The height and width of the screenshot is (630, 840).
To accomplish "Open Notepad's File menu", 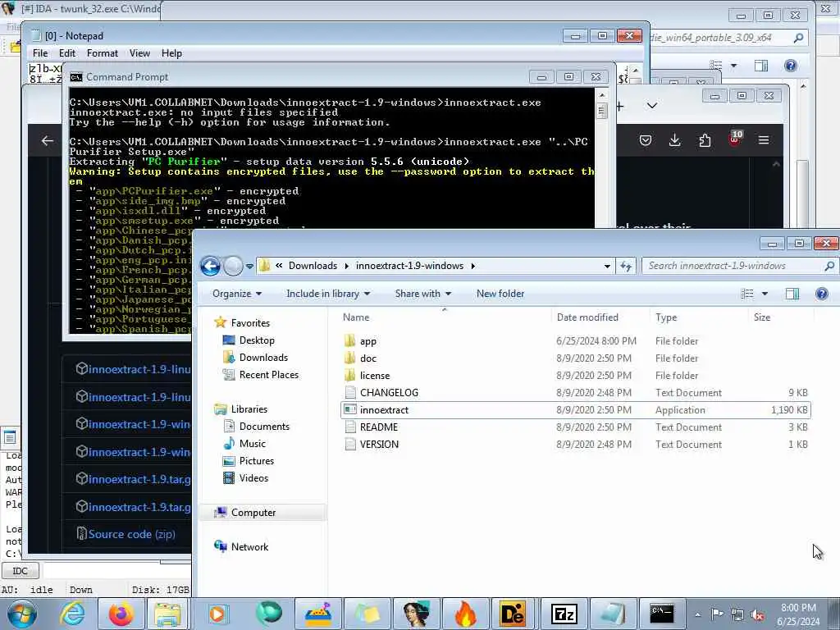I will click(x=40, y=53).
